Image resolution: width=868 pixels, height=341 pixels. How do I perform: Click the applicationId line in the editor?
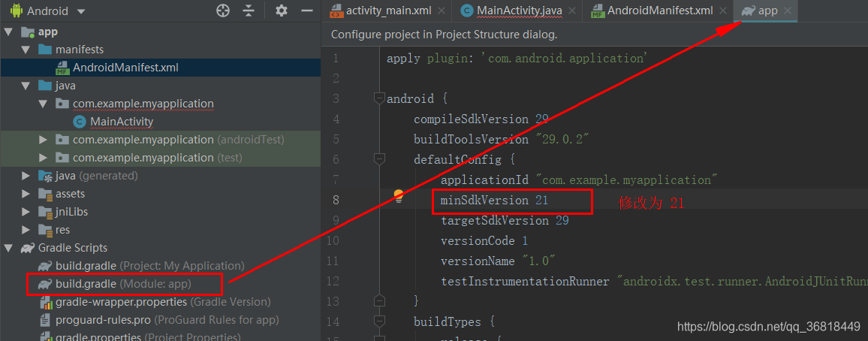click(579, 180)
